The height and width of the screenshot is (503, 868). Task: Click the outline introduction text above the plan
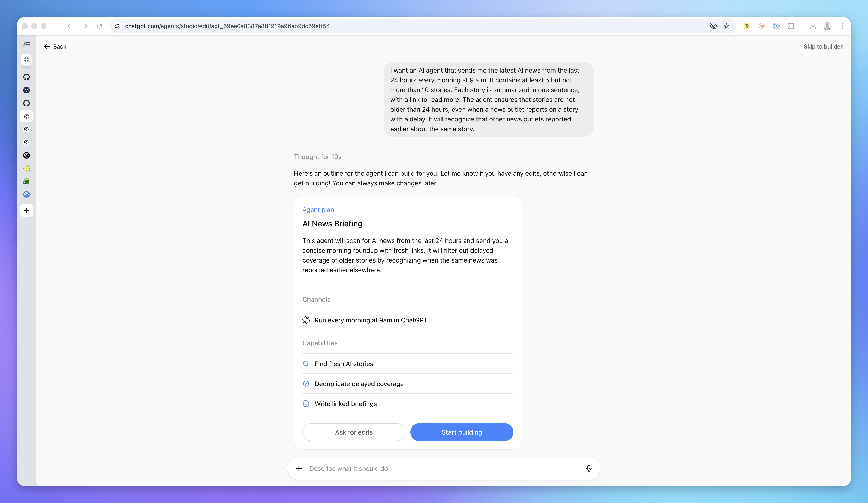(x=441, y=179)
